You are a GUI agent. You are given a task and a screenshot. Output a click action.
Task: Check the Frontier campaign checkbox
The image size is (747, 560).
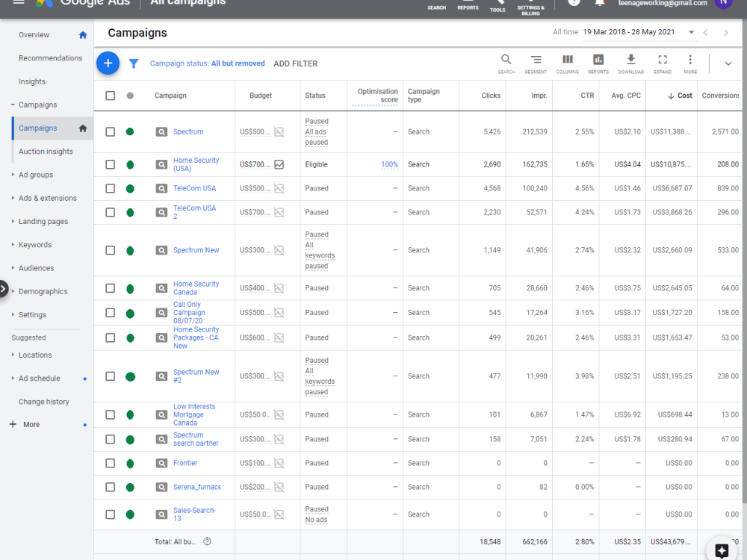(110, 463)
